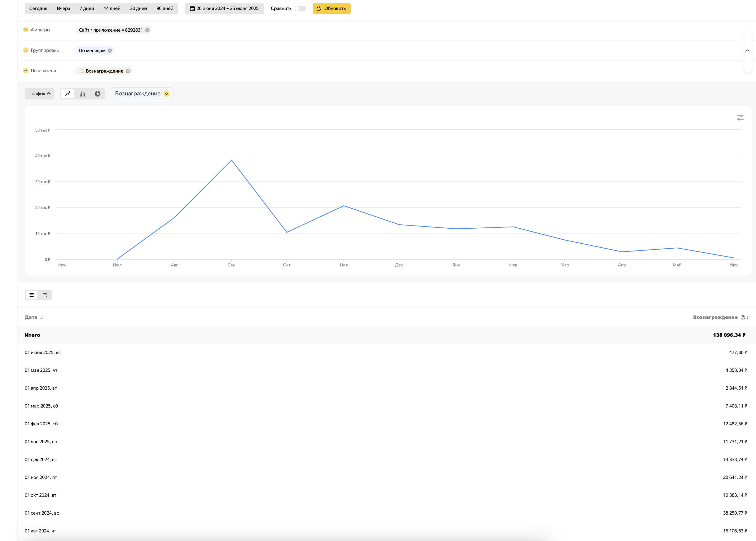
Task: Click the Обновить refresh button
Action: click(x=331, y=8)
